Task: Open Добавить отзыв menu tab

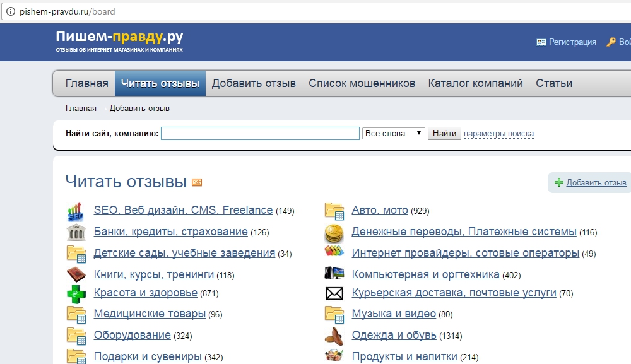Action: [254, 83]
